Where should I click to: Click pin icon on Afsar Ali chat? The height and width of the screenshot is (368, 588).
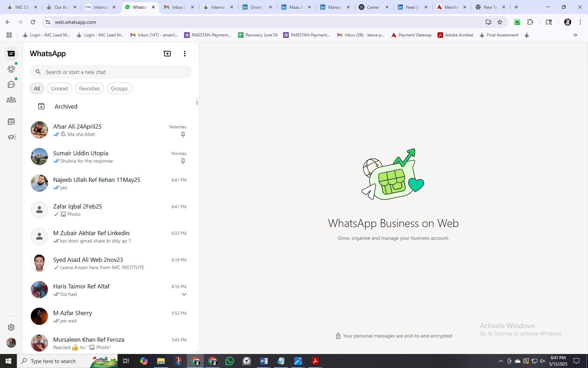tap(183, 135)
